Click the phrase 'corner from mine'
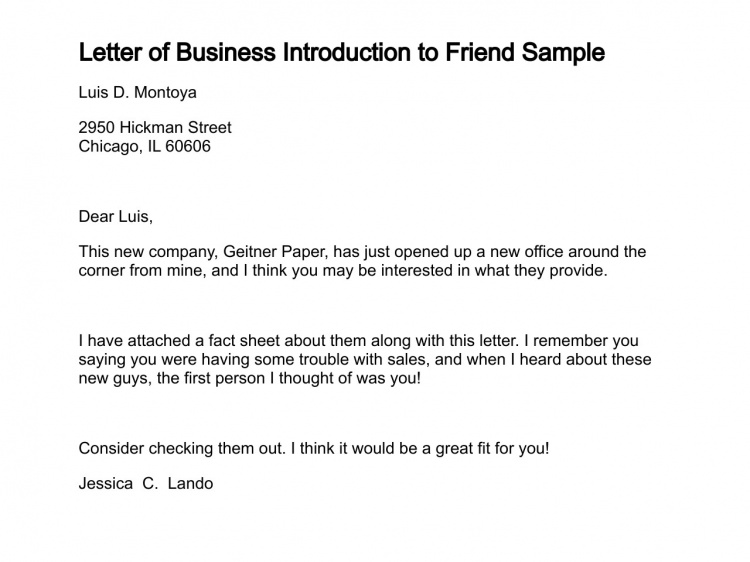 (142, 271)
